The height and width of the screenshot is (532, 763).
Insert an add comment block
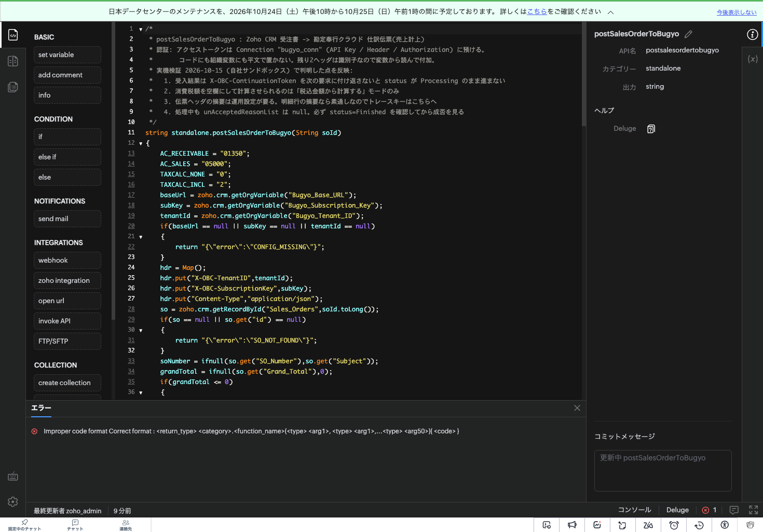(67, 75)
